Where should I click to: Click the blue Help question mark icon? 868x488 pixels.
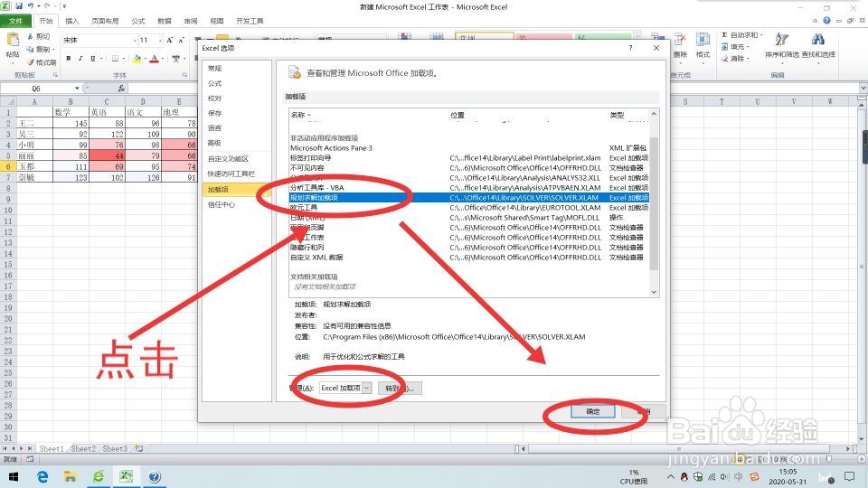coord(826,21)
